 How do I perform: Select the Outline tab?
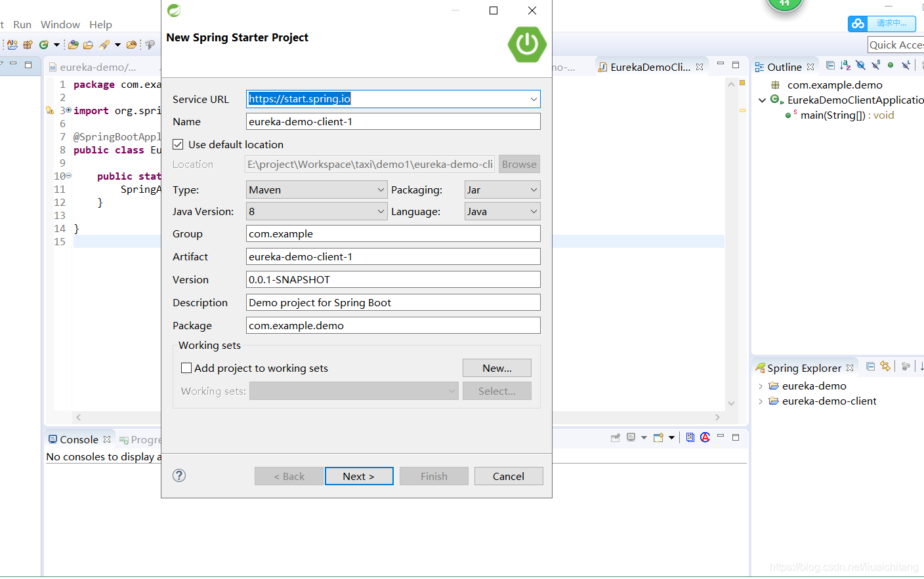[x=784, y=67]
